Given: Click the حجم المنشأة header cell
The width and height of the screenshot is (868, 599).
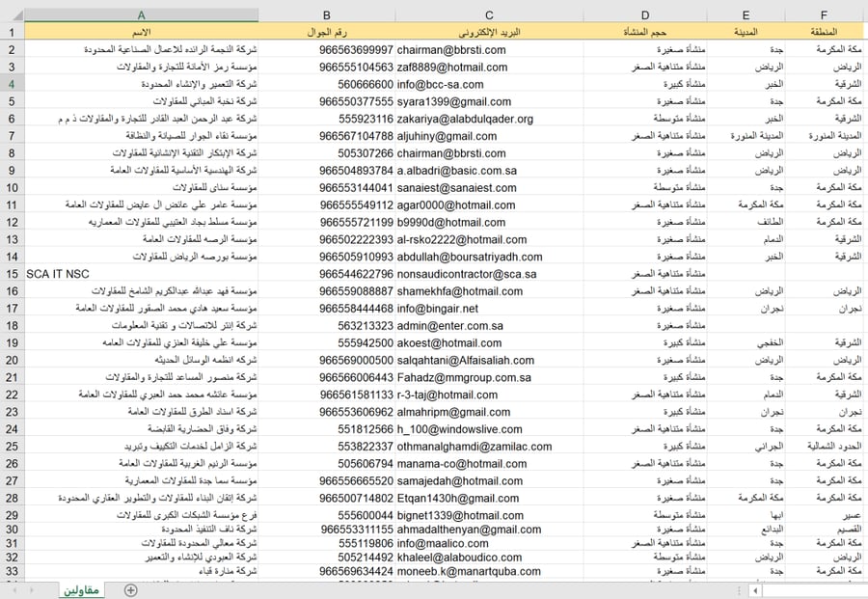Looking at the screenshot, I should coord(645,32).
